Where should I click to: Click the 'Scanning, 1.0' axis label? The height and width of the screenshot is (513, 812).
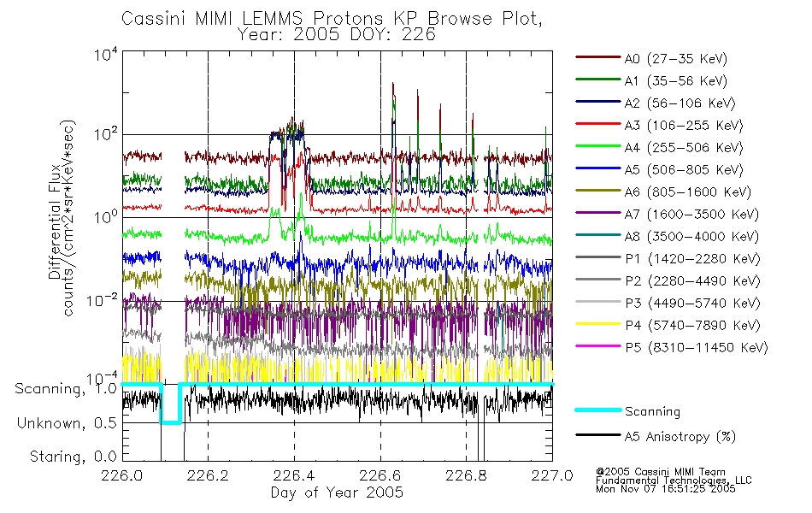[x=66, y=389]
